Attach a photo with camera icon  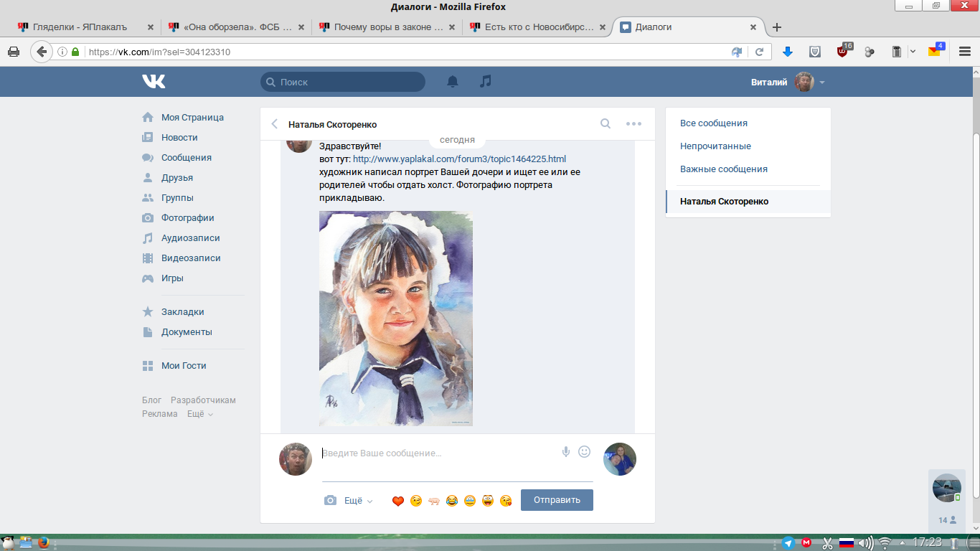pyautogui.click(x=330, y=501)
